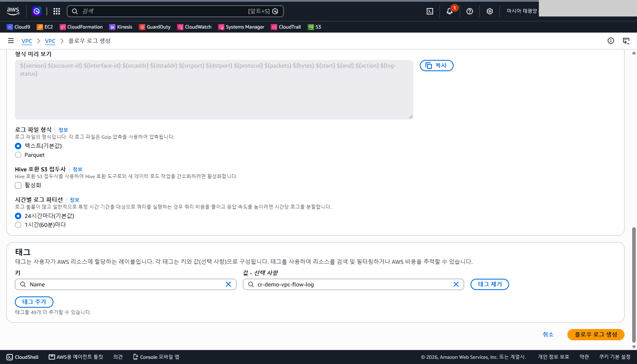
Task: Open the CloudFormation favorite shortcut
Action: (x=81, y=27)
